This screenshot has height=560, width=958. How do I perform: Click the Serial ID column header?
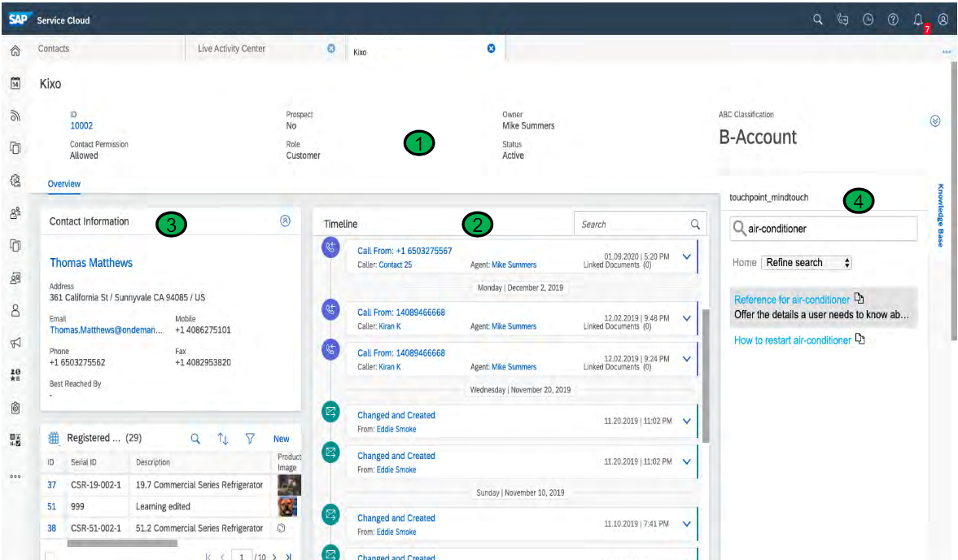coord(84,462)
